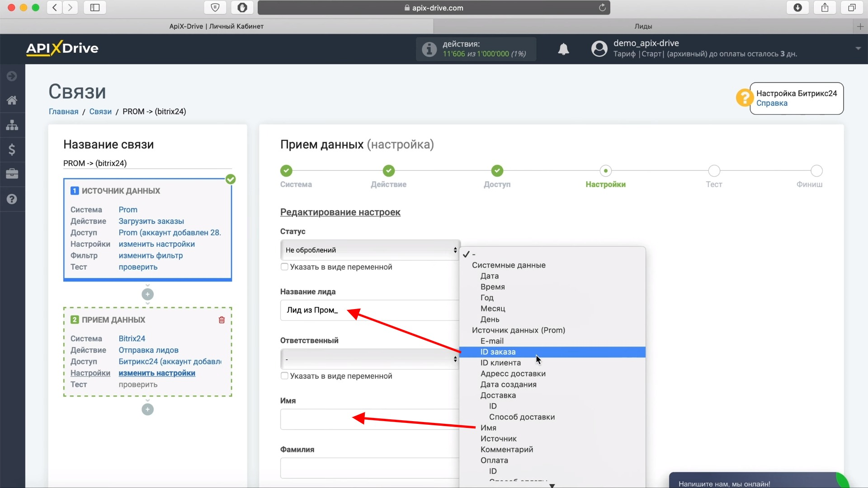Toggle the Safari sidebar button
The image size is (868, 488).
coord(95,7)
